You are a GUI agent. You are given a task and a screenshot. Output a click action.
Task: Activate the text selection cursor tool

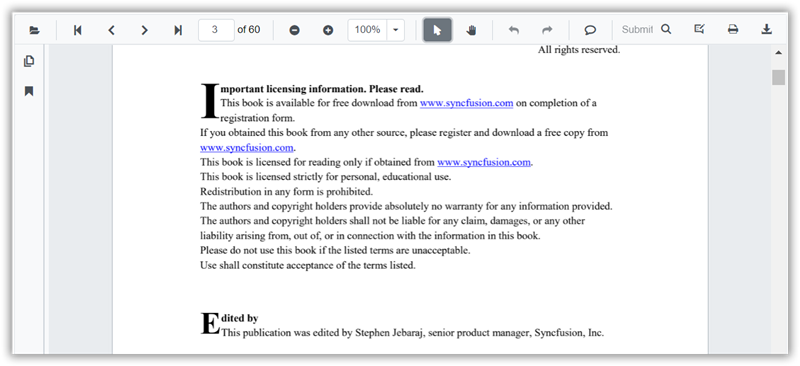437,30
